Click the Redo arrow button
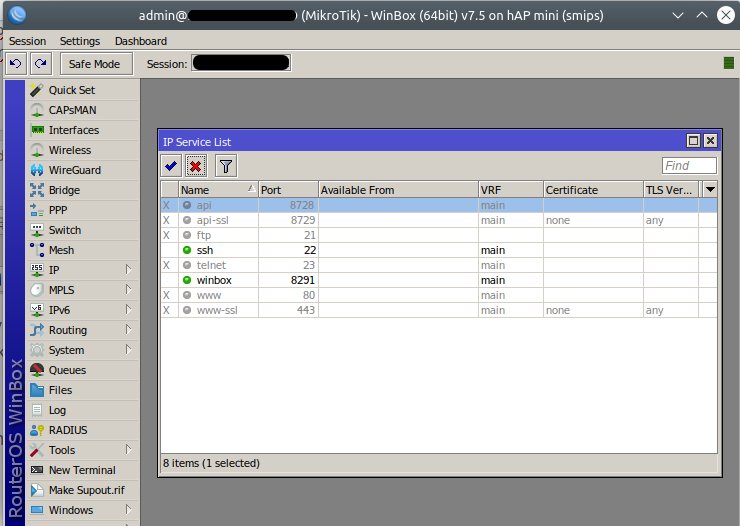 pyautogui.click(x=41, y=63)
